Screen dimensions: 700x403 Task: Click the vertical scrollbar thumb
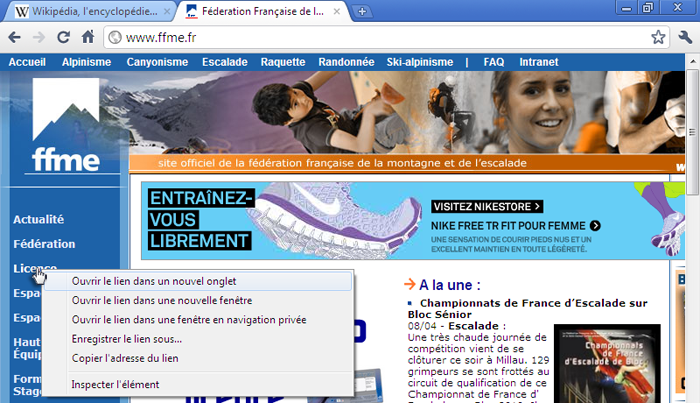pos(692,132)
